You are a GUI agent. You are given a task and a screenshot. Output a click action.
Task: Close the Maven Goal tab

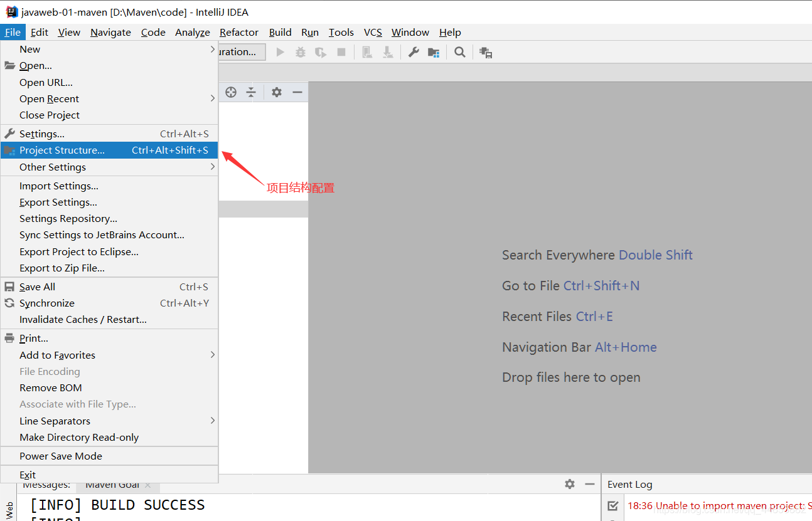[x=148, y=485]
